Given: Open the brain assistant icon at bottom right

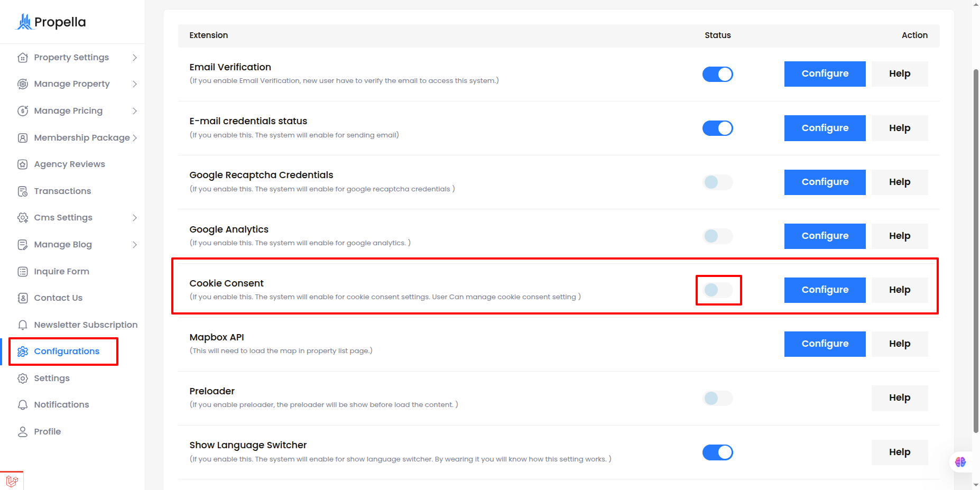Looking at the screenshot, I should [960, 462].
